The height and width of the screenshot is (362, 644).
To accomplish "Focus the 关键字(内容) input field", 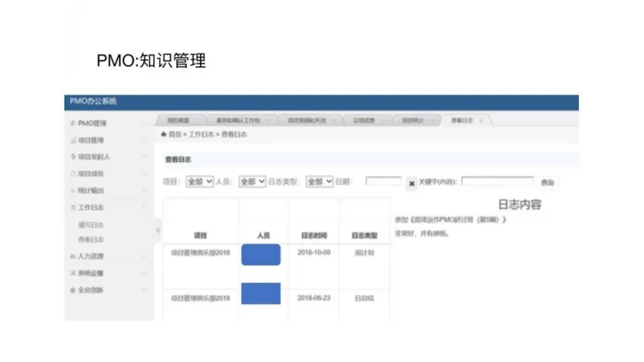I will (497, 181).
